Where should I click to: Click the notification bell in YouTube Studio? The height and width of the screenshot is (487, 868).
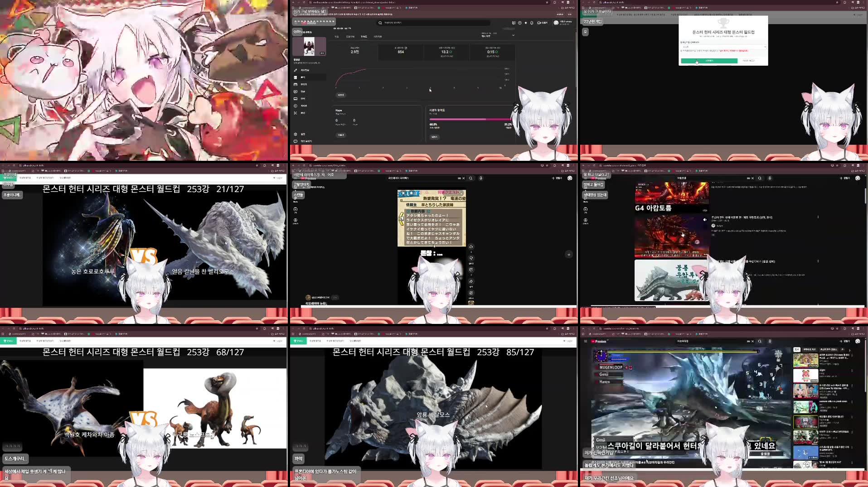coord(531,23)
